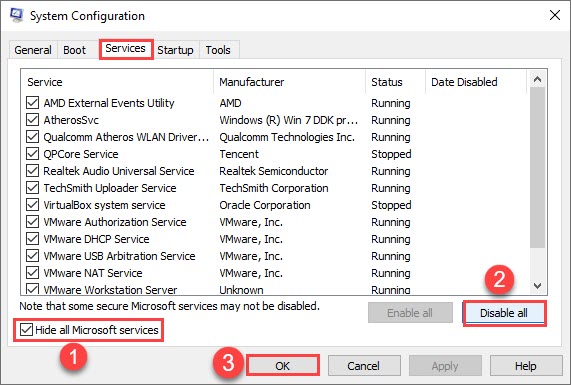Click the scroll up arrow in services list
Viewport: 571px width, 385px height.
537,79
